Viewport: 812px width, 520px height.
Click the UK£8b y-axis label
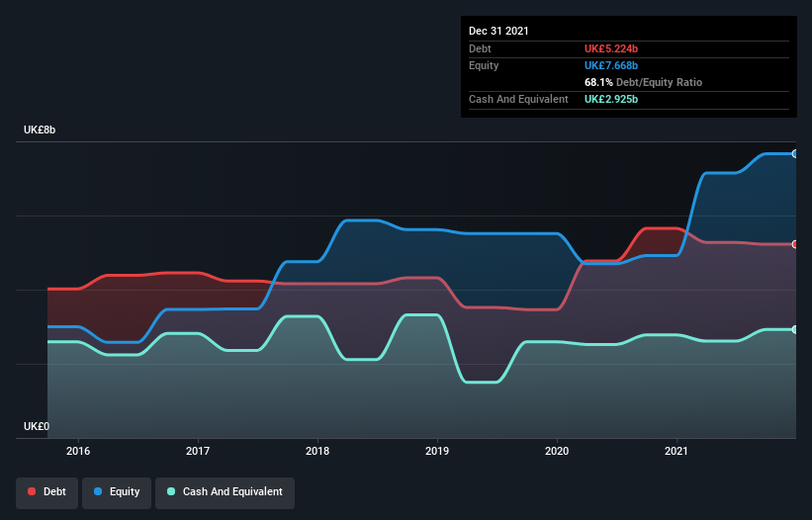[x=40, y=130]
